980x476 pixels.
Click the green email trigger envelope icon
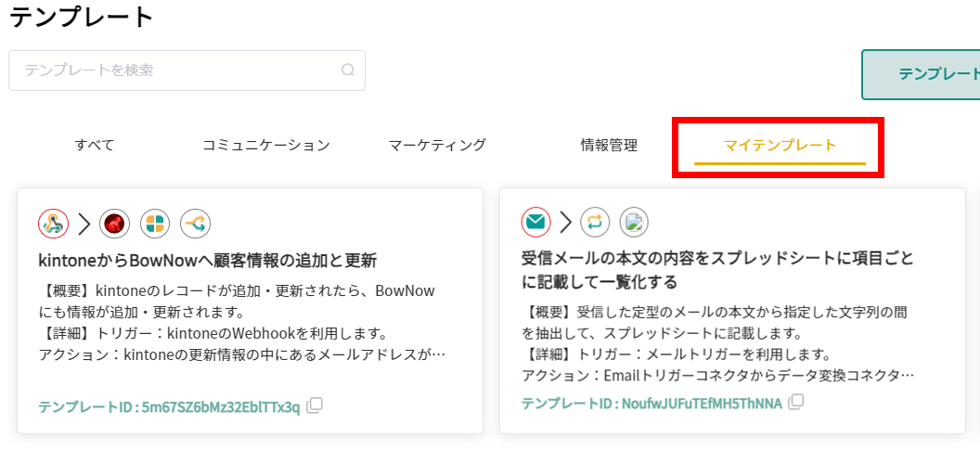(536, 222)
